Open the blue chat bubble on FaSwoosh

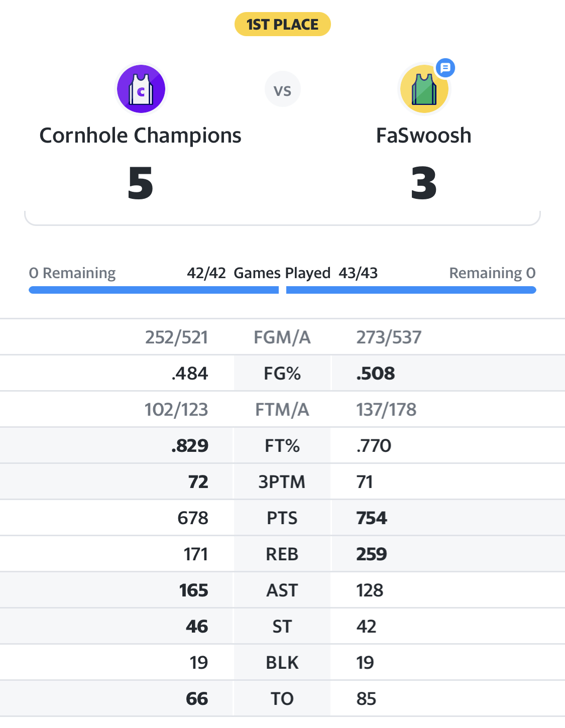(x=445, y=67)
